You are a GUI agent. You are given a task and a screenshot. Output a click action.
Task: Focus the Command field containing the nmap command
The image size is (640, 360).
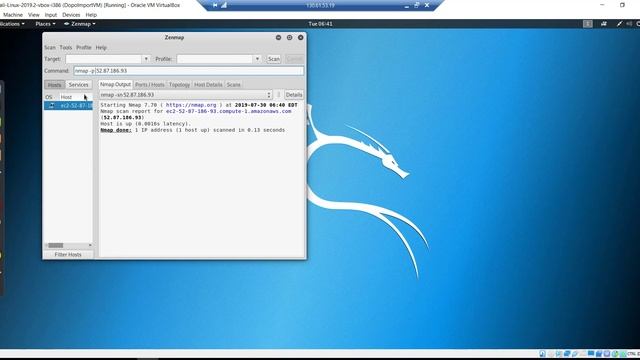coord(189,71)
